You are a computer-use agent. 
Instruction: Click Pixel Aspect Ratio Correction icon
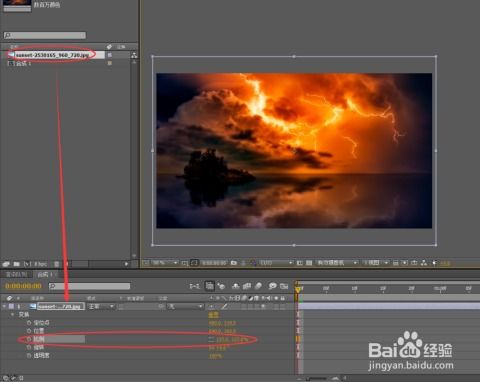click(395, 263)
